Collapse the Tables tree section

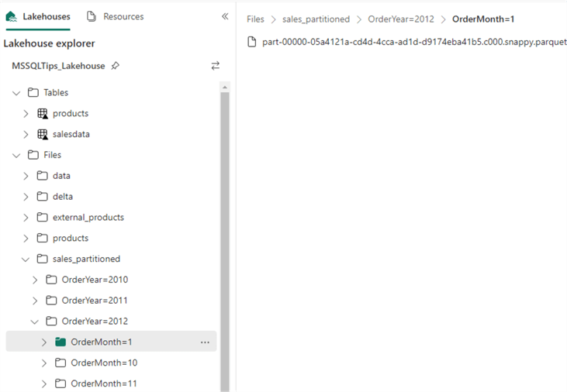[x=16, y=93]
